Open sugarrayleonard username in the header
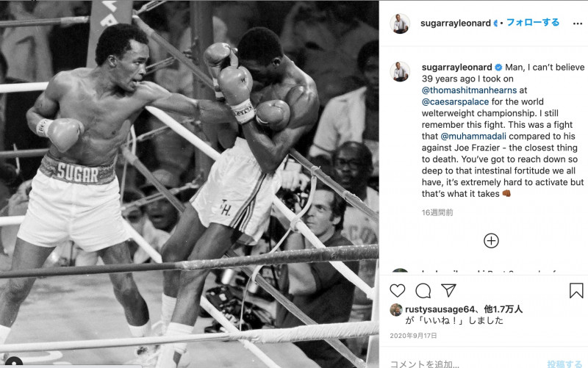588x368 pixels. point(455,24)
